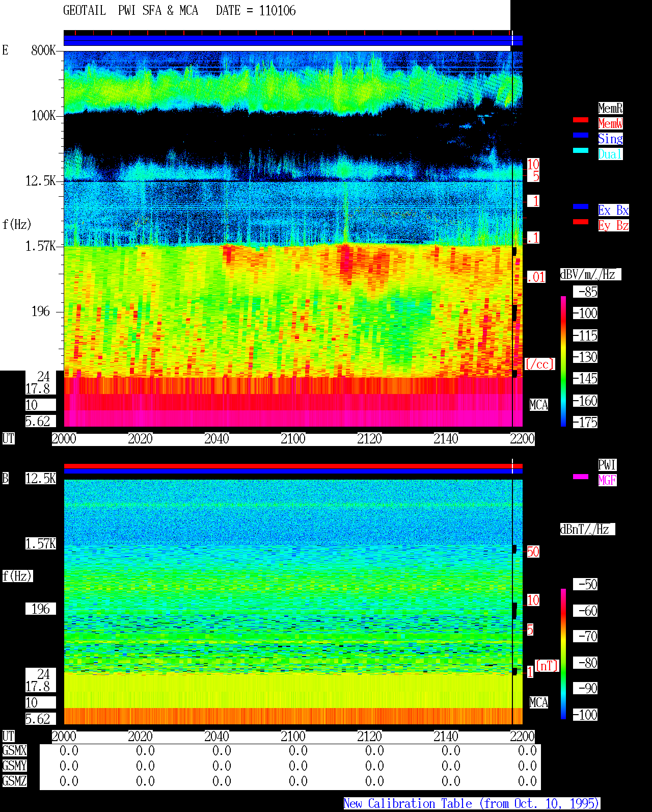Click the New Calibration Table link
This screenshot has width=652, height=812.
coord(472,804)
